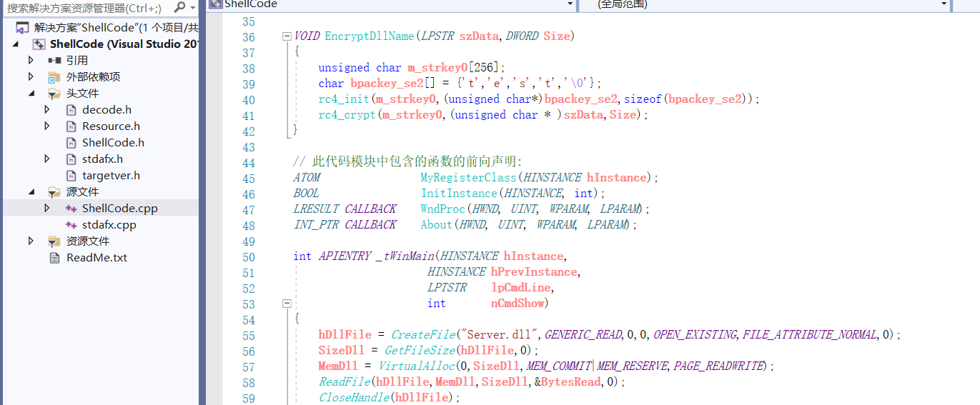Click the ShellCode solution icon
This screenshot has height=405, width=980.
pos(22,28)
